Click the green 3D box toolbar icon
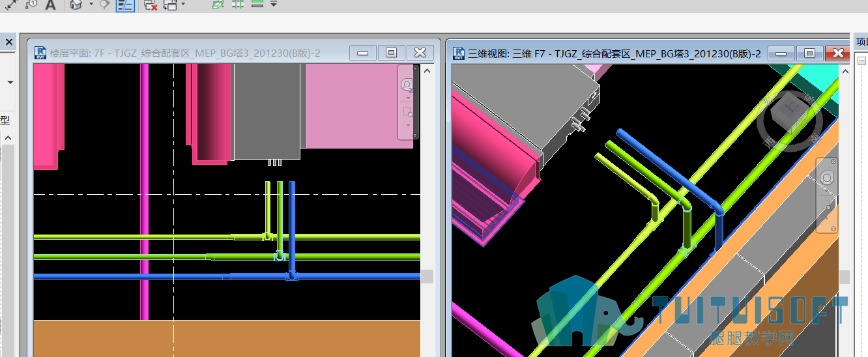The image size is (868, 357). pyautogui.click(x=218, y=4)
